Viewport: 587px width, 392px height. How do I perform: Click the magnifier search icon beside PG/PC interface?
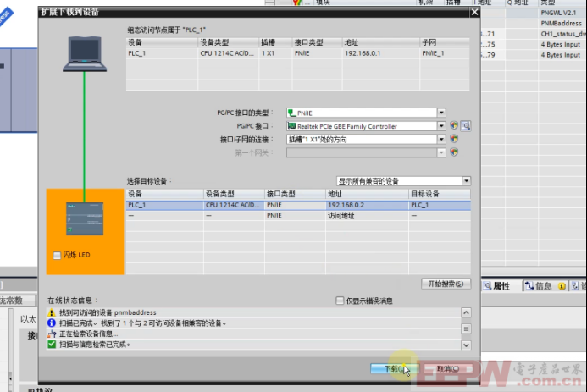[466, 125]
